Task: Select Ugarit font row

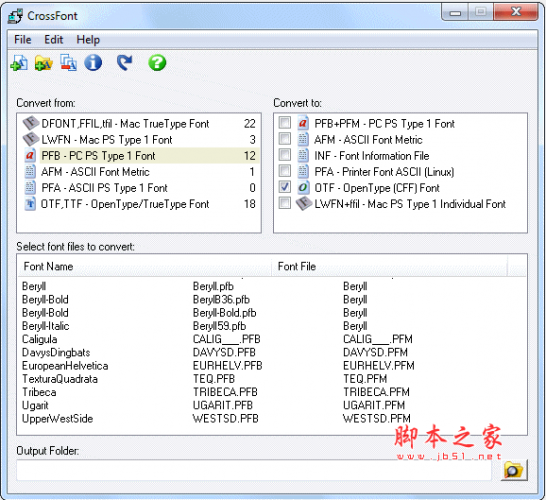Action: click(x=272, y=405)
